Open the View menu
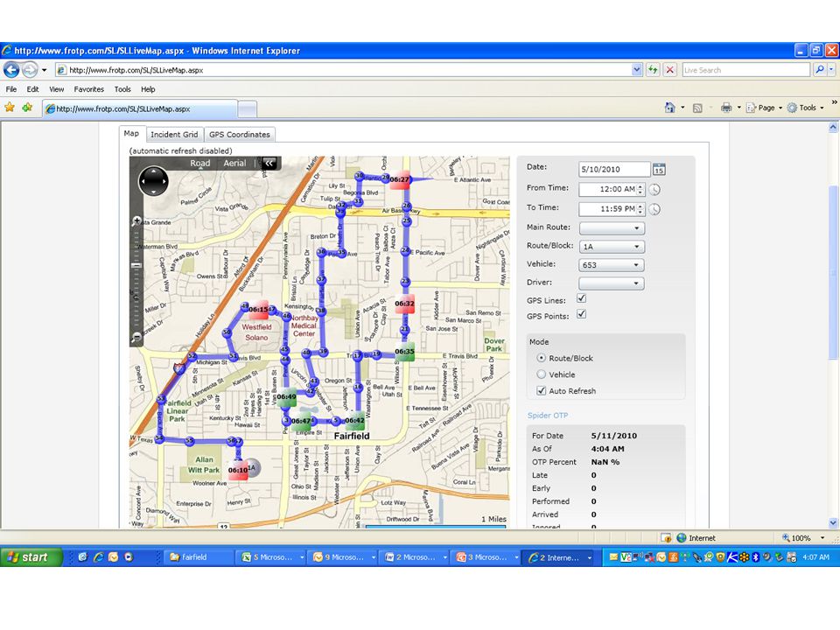 tap(56, 89)
